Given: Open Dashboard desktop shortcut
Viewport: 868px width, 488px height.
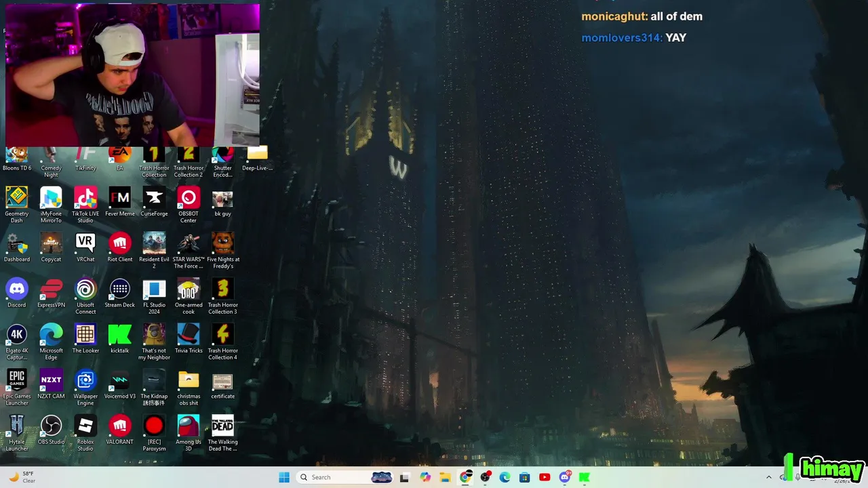Looking at the screenshot, I should [17, 247].
